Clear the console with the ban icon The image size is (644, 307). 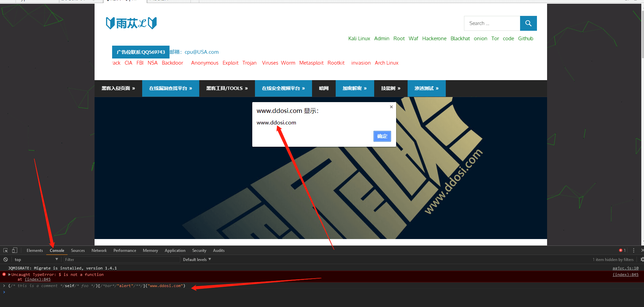pyautogui.click(x=5, y=260)
